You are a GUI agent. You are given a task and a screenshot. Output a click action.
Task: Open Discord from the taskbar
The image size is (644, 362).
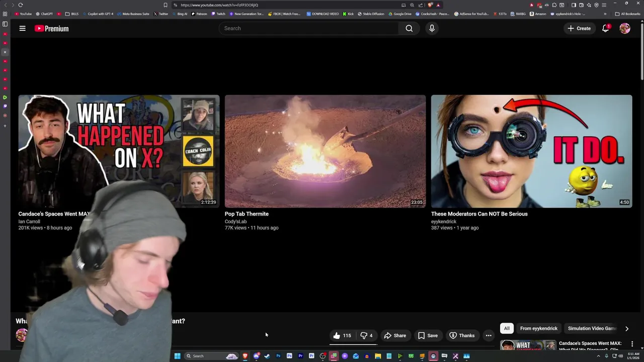pyautogui.click(x=256, y=356)
